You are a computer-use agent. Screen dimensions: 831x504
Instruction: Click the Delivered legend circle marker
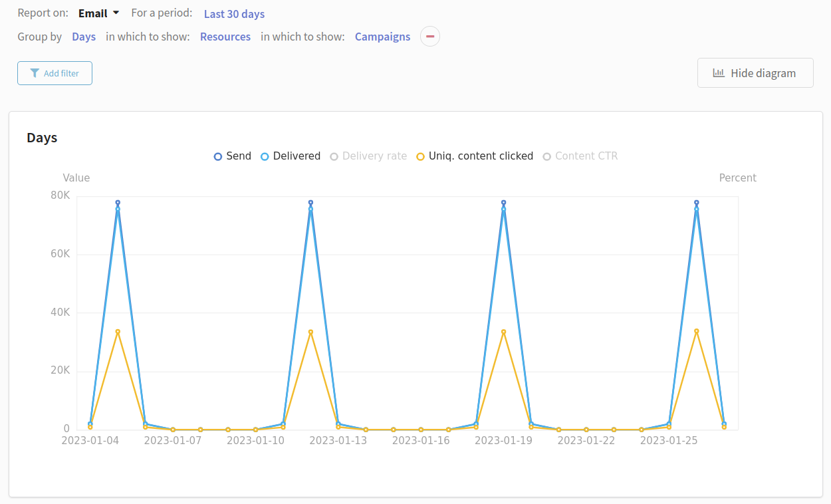pos(265,156)
